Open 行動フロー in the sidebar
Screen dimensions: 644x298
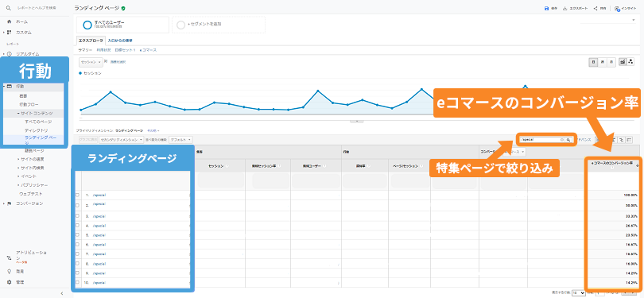pyautogui.click(x=29, y=105)
